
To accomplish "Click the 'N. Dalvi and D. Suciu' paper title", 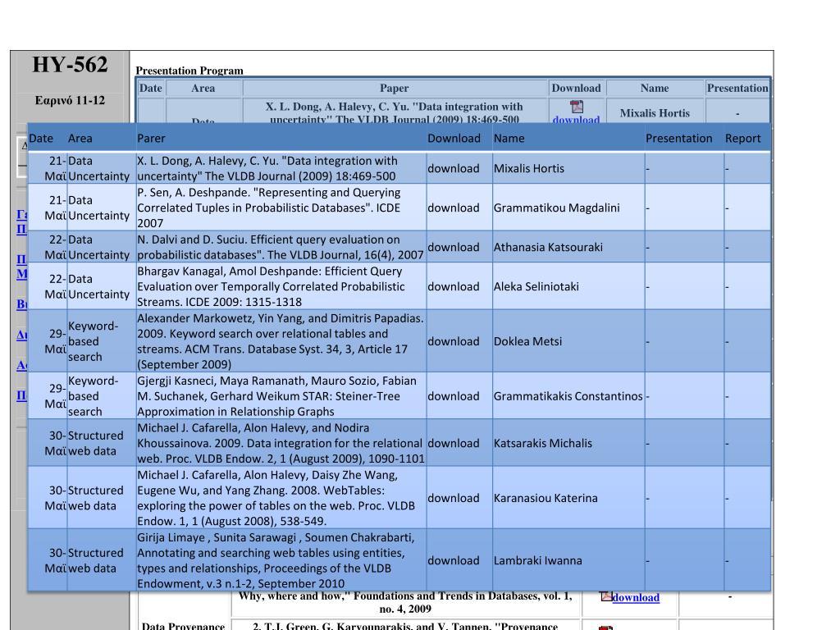I will (x=281, y=247).
